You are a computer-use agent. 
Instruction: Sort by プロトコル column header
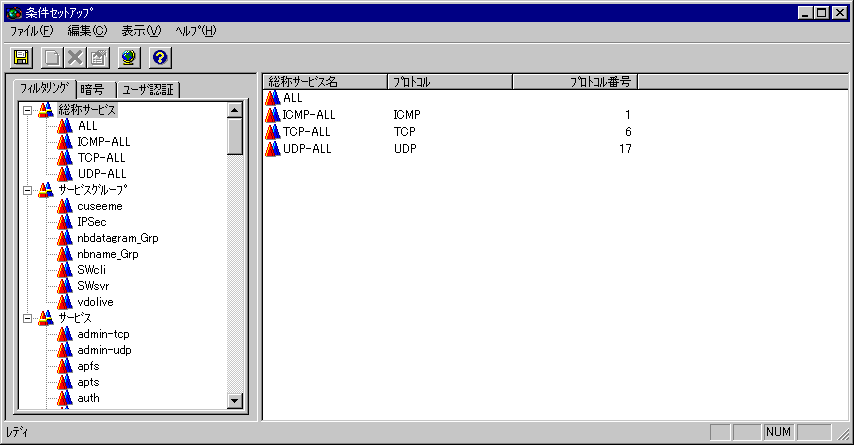click(450, 82)
